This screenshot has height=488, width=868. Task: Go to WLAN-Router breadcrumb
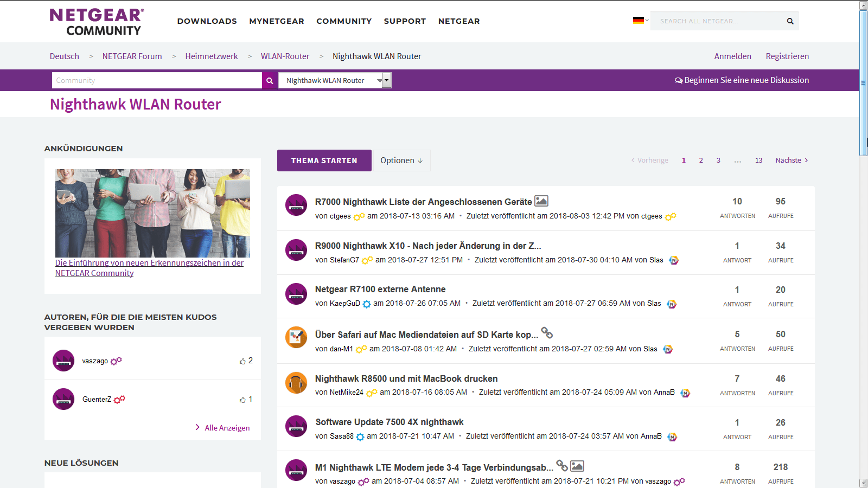[285, 56]
